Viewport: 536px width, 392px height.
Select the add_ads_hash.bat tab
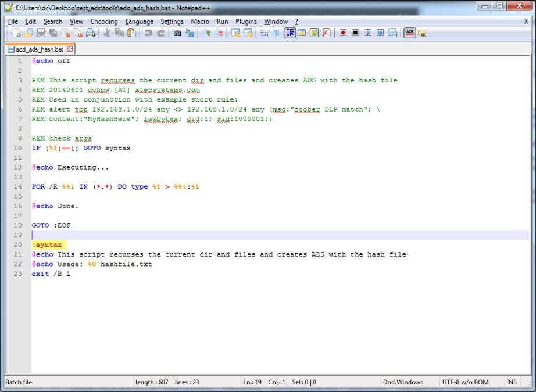[x=38, y=49]
